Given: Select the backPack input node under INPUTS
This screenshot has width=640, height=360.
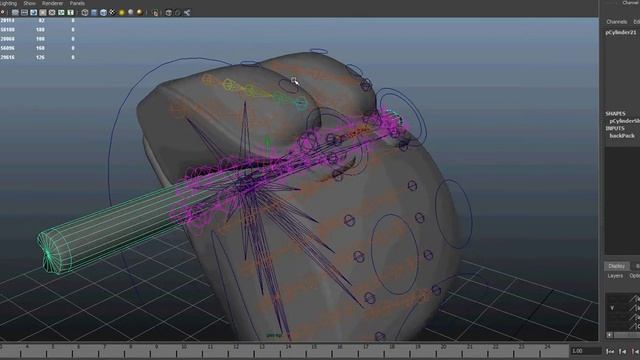Looking at the screenshot, I should click(x=622, y=136).
